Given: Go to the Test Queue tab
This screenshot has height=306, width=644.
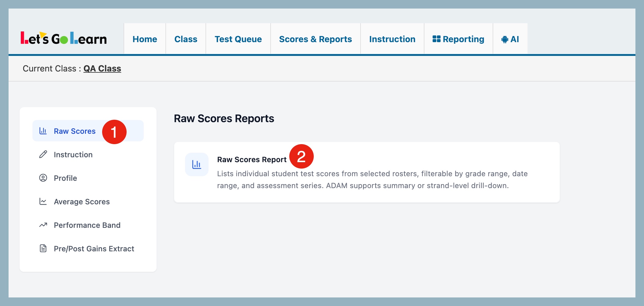Looking at the screenshot, I should click(x=238, y=39).
